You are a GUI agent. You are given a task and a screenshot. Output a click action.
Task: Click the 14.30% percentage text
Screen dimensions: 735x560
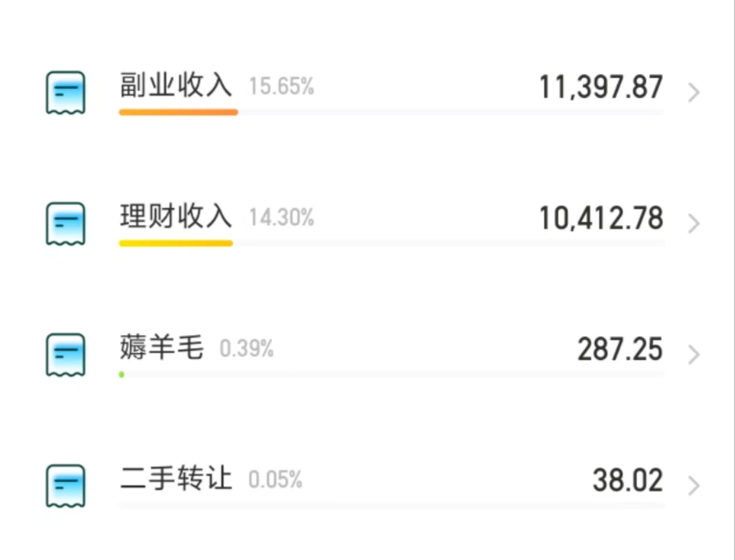(x=281, y=218)
